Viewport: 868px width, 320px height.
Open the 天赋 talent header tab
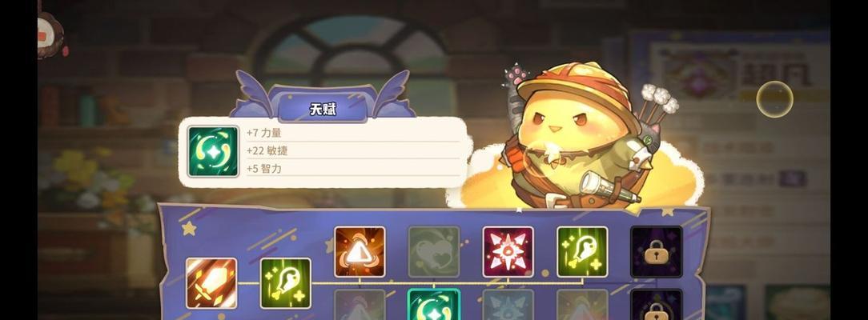[x=323, y=109]
